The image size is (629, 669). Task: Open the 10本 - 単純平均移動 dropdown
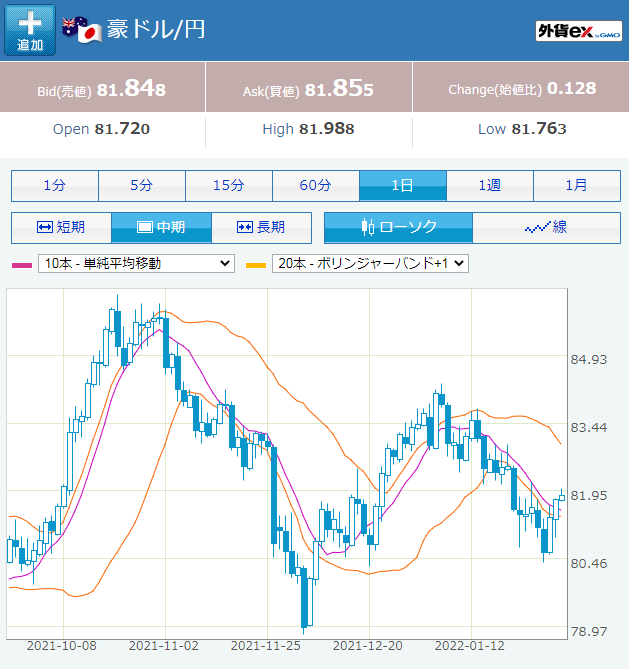click(x=137, y=264)
